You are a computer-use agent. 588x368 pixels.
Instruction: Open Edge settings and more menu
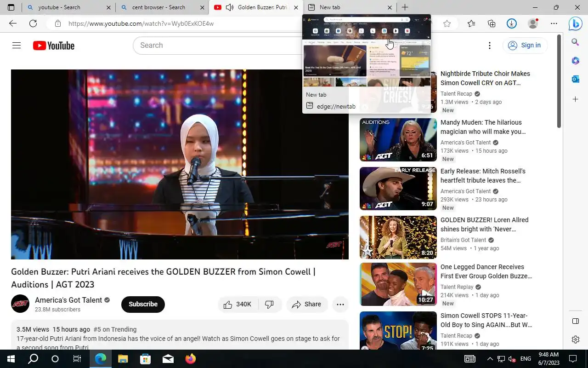pyautogui.click(x=554, y=23)
